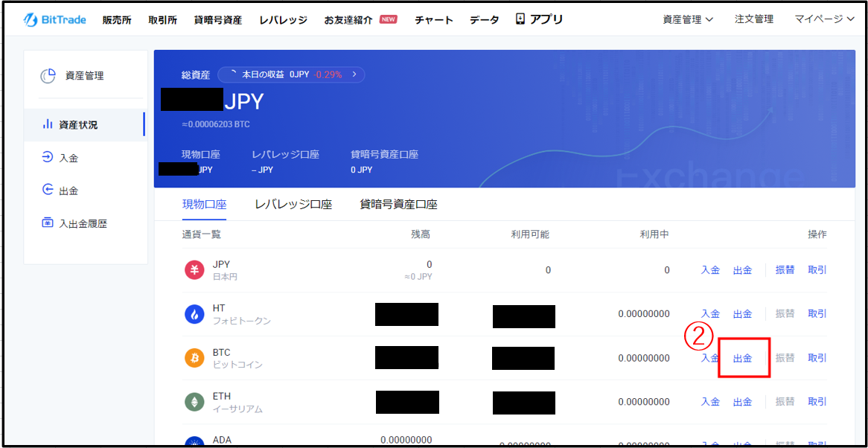
Task: Open 入出金履歴 history in the sidebar
Action: (83, 223)
